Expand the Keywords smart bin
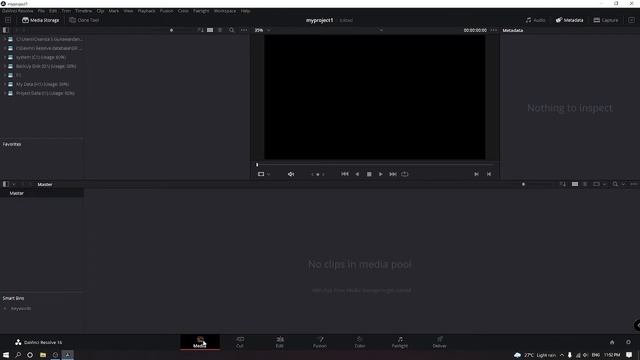 point(5,309)
